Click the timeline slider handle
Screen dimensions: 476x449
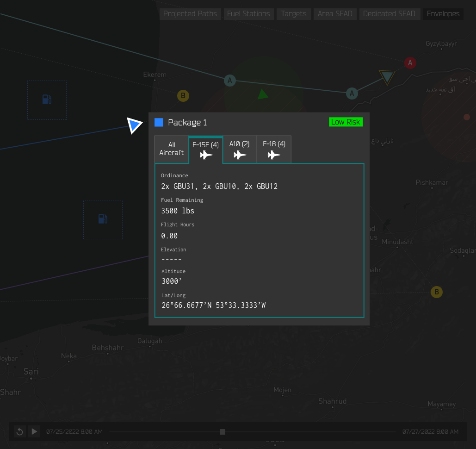(x=223, y=432)
